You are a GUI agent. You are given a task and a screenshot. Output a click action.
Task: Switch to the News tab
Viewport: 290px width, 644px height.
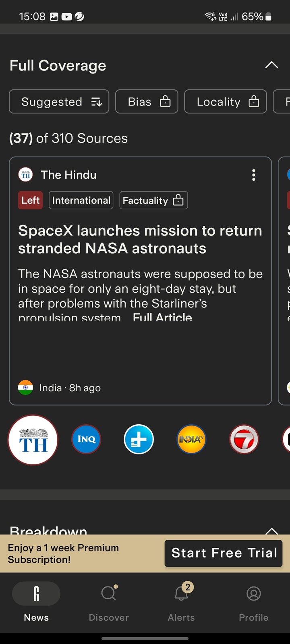click(x=36, y=603)
